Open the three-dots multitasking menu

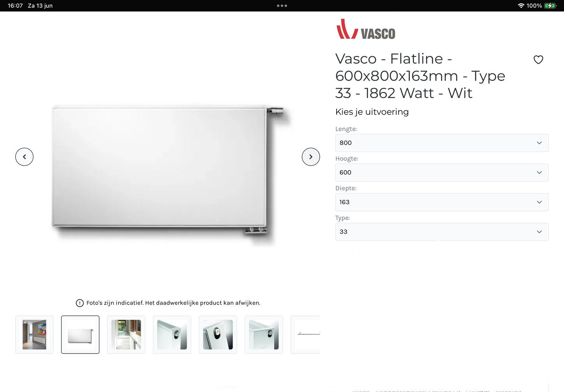pyautogui.click(x=282, y=6)
